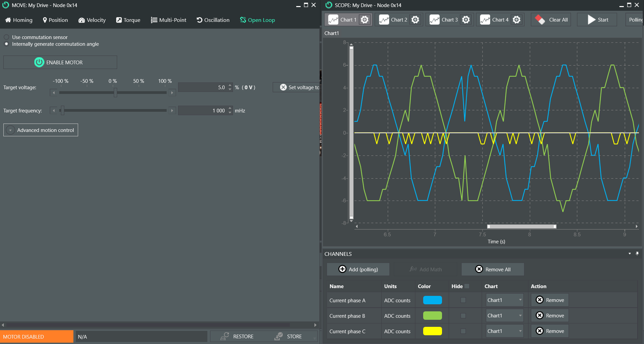
Task: Open chart dropdown for Current phase C
Action: (x=504, y=331)
